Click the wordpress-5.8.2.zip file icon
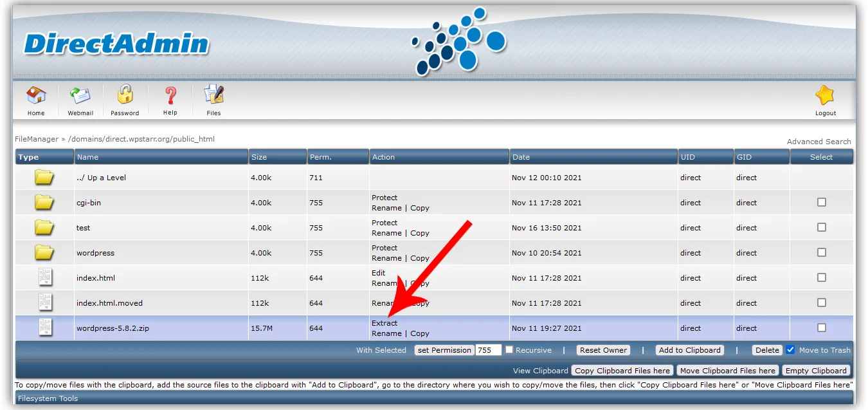 [44, 328]
